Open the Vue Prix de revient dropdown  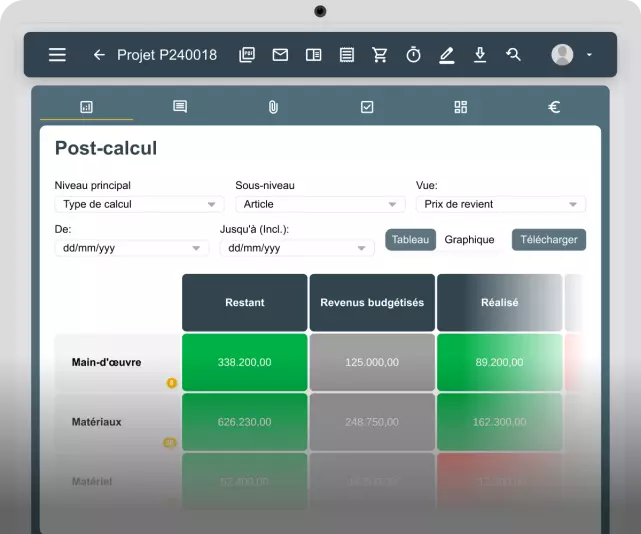pos(501,204)
